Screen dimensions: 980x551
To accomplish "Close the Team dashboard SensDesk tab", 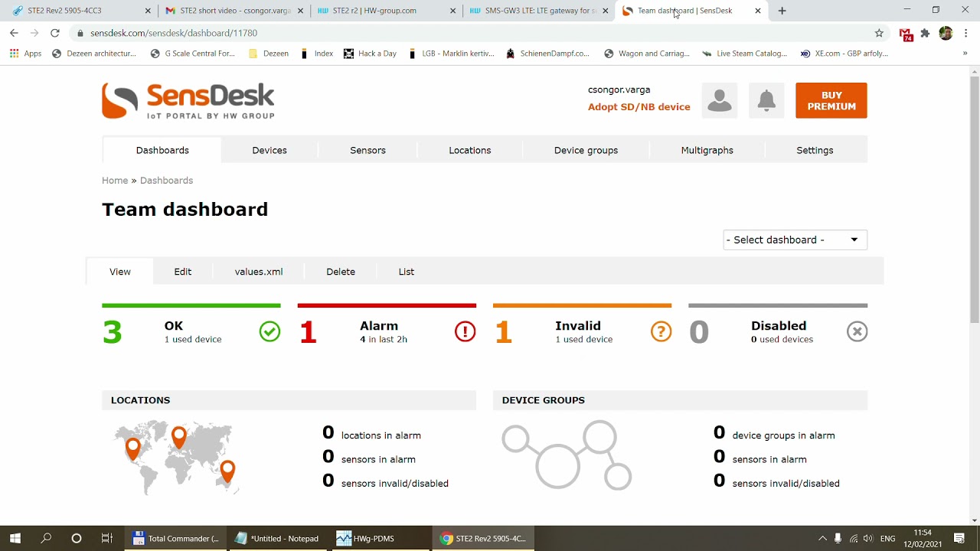I will tap(758, 11).
